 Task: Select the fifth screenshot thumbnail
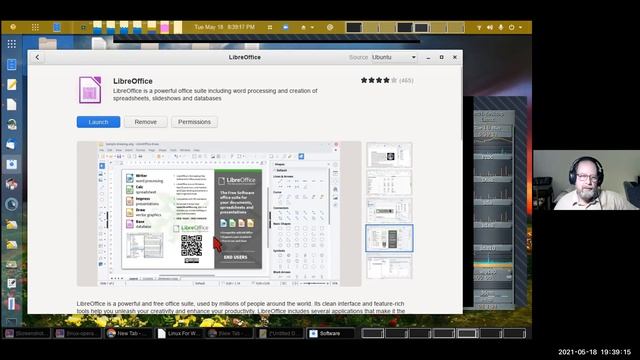click(x=389, y=267)
